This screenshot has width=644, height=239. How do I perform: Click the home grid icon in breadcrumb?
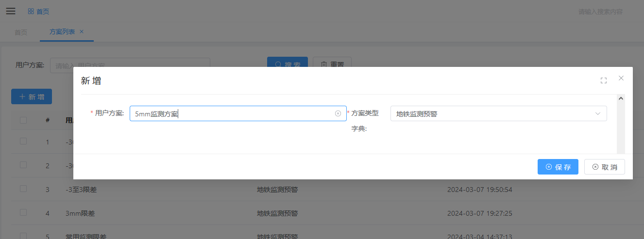click(x=31, y=11)
